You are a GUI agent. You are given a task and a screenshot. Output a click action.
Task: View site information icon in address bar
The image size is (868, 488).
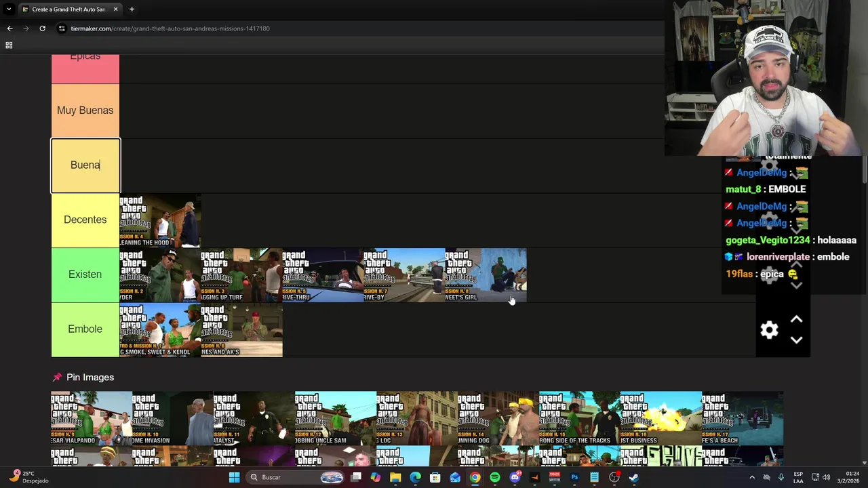[62, 28]
